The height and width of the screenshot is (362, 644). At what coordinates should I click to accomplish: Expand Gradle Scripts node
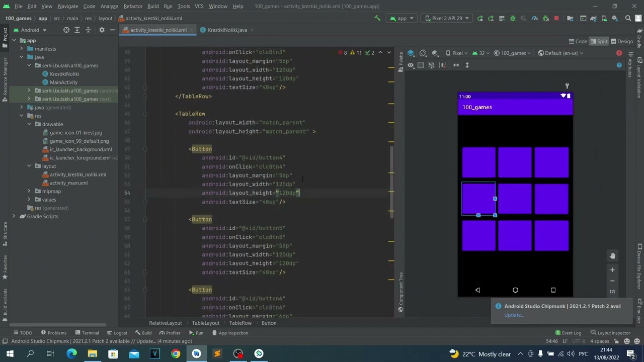coord(14,217)
